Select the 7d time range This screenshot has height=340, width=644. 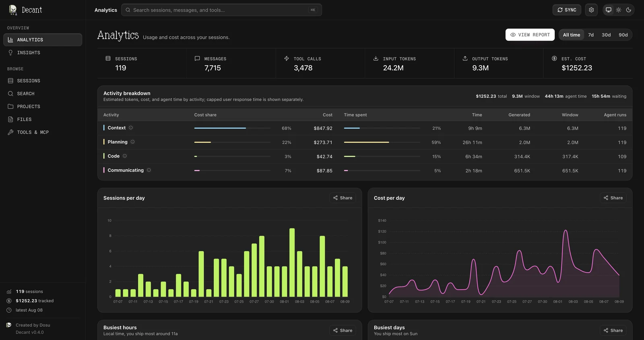coord(591,35)
